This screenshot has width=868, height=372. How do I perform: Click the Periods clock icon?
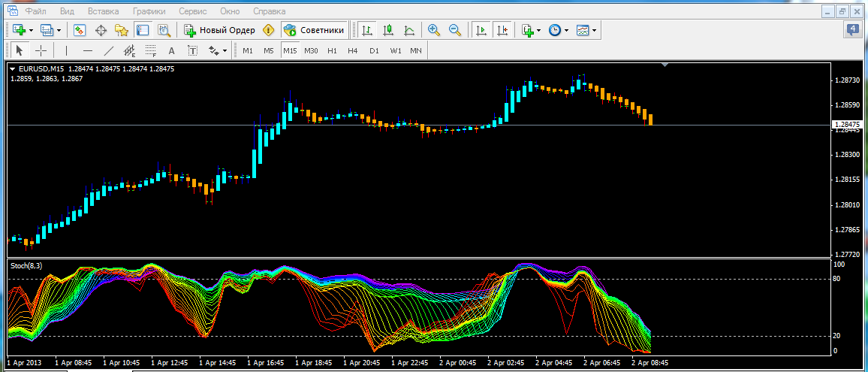[x=555, y=30]
